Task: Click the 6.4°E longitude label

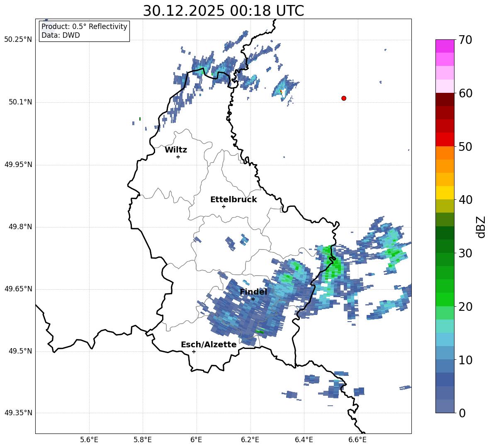Action: pyautogui.click(x=304, y=440)
